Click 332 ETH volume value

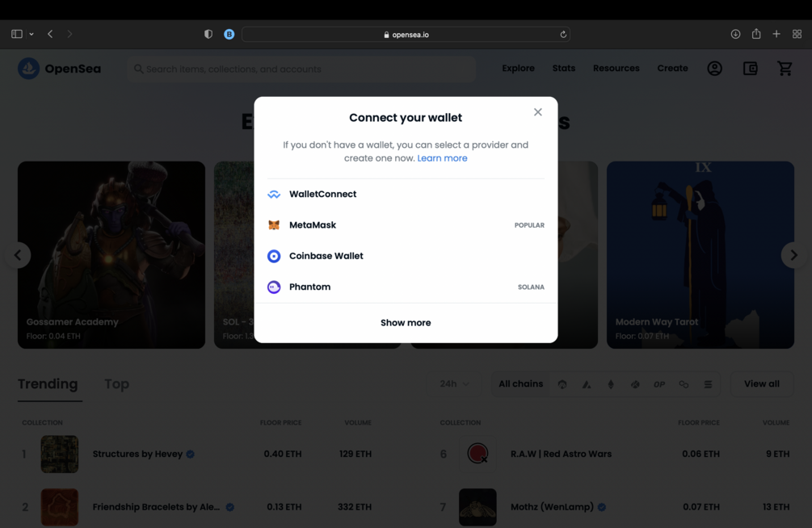pyautogui.click(x=355, y=507)
